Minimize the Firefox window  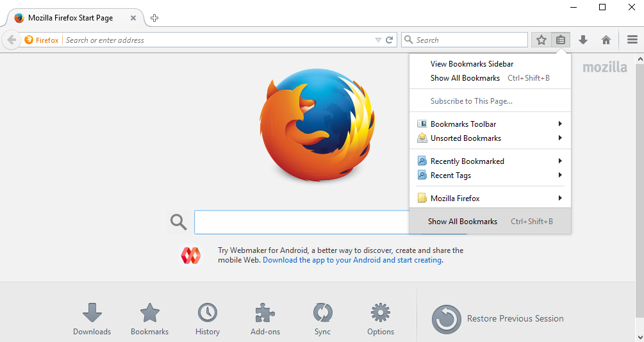(x=574, y=7)
